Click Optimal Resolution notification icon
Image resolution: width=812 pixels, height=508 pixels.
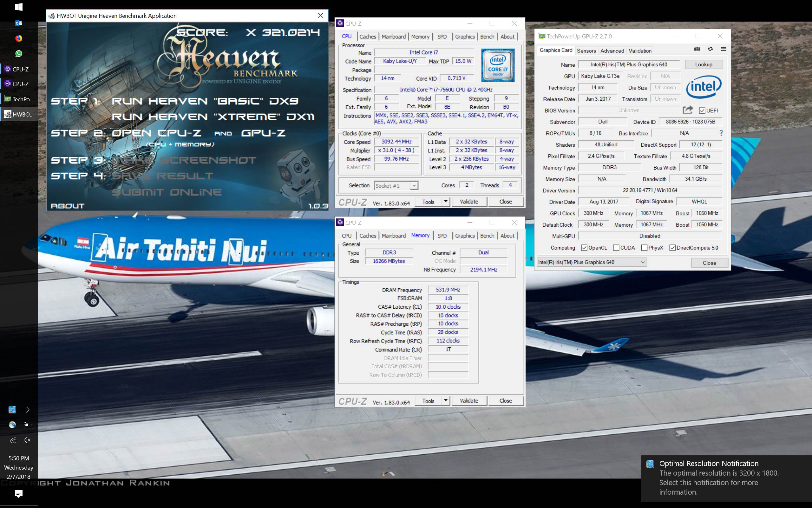pyautogui.click(x=650, y=464)
